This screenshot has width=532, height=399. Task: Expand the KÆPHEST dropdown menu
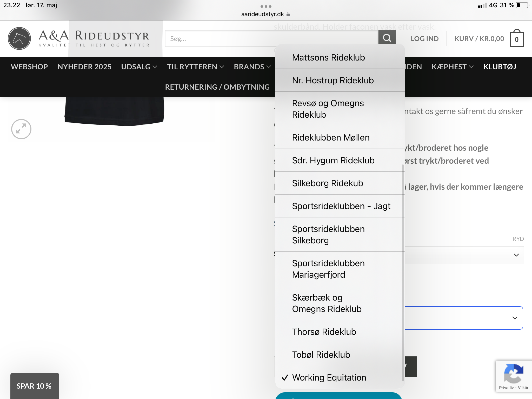click(x=453, y=67)
